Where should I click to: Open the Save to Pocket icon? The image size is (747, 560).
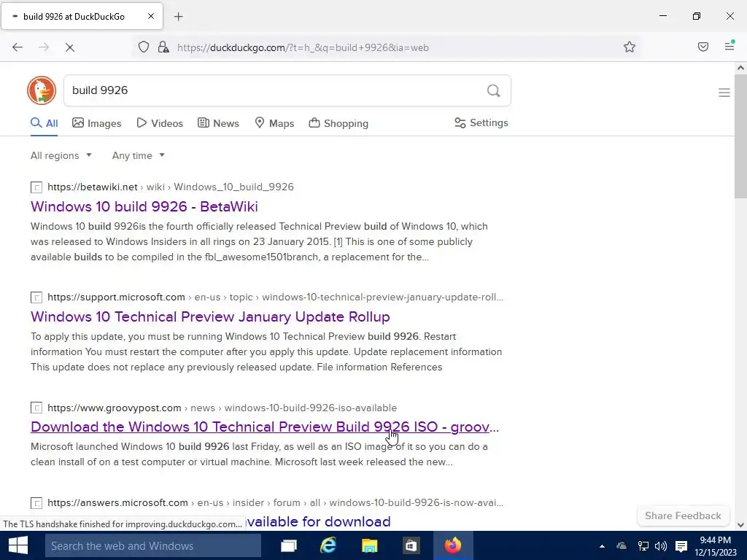pos(703,47)
